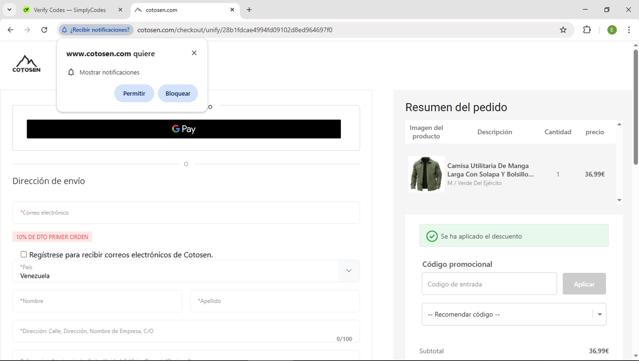Click the address bar URL

click(234, 30)
